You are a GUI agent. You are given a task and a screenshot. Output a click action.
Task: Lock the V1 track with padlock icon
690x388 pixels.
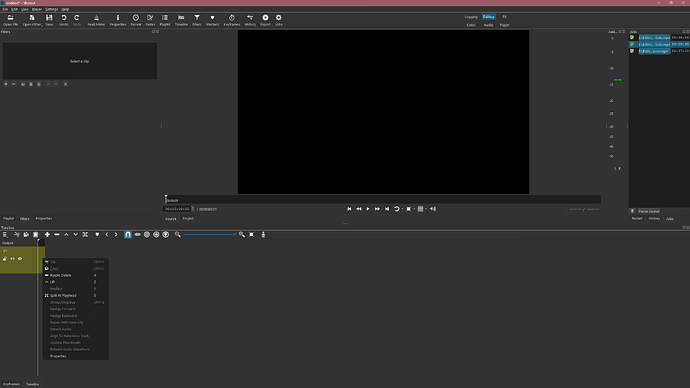point(5,259)
